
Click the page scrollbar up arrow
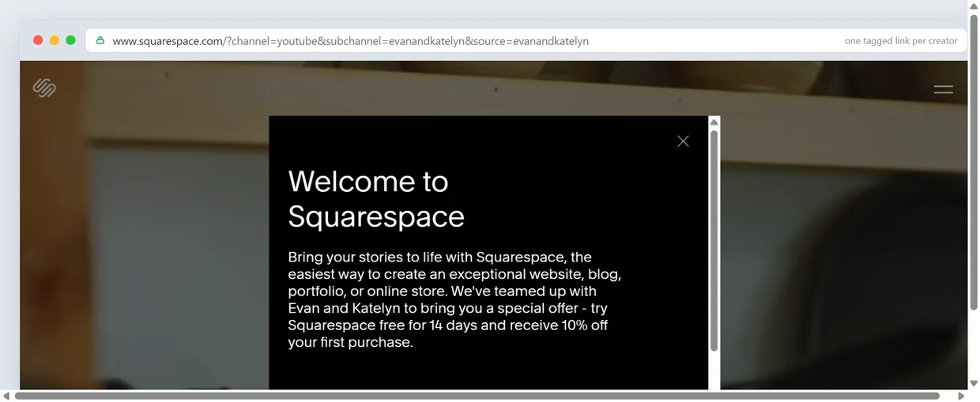pos(974,6)
